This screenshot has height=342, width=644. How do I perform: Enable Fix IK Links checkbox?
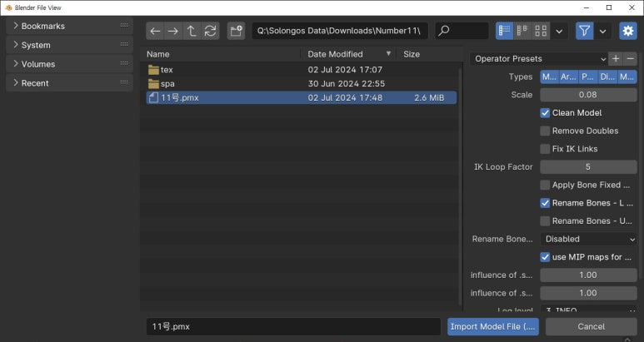[x=545, y=149]
